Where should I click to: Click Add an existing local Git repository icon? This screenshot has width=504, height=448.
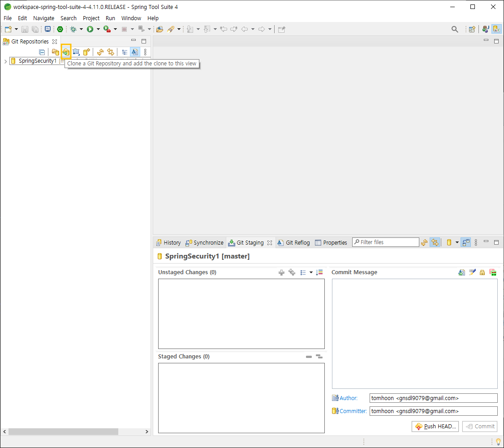[x=55, y=52]
